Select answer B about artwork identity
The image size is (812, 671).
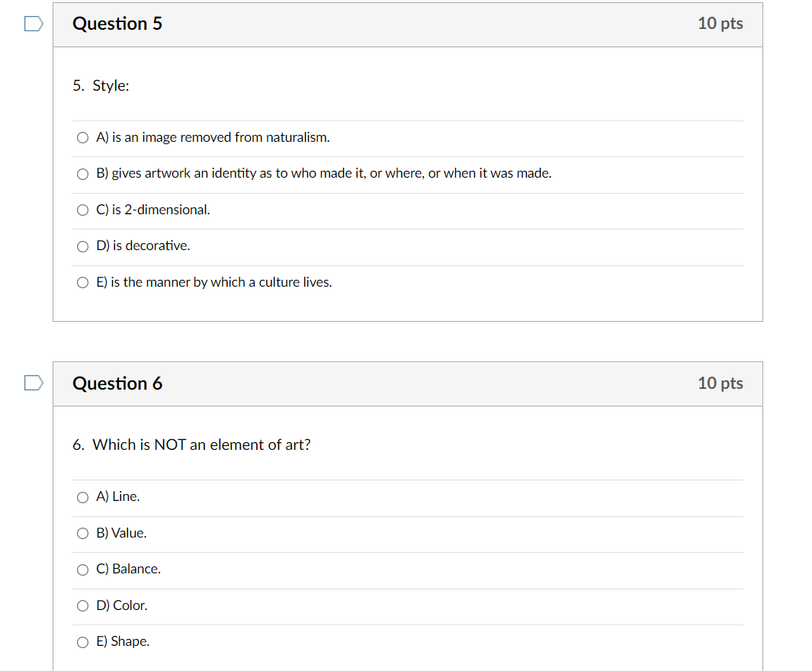pos(82,174)
